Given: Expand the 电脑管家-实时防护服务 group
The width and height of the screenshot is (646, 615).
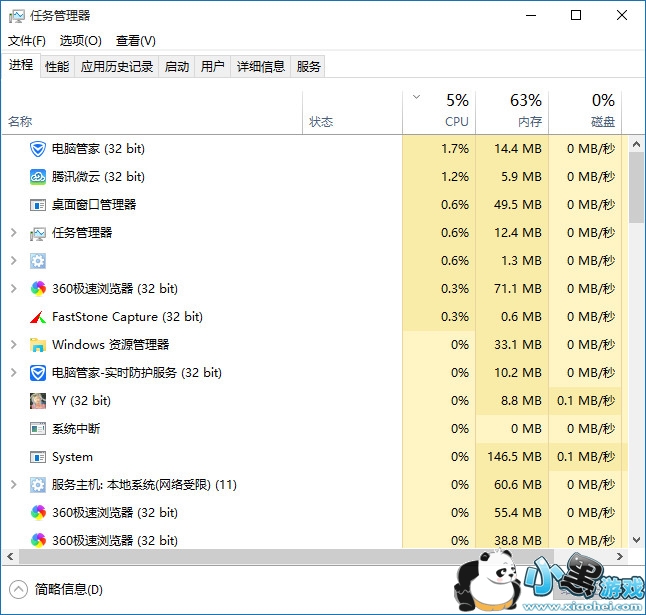Looking at the screenshot, I should (14, 373).
